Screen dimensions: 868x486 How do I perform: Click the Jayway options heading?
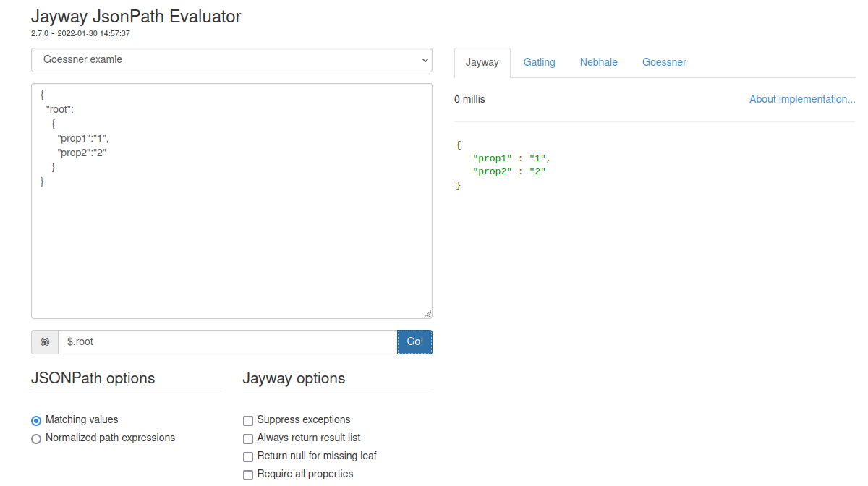point(294,378)
